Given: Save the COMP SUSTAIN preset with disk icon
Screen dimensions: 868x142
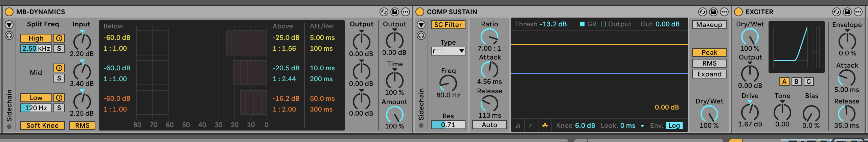Looking at the screenshot, I should pos(713,12).
